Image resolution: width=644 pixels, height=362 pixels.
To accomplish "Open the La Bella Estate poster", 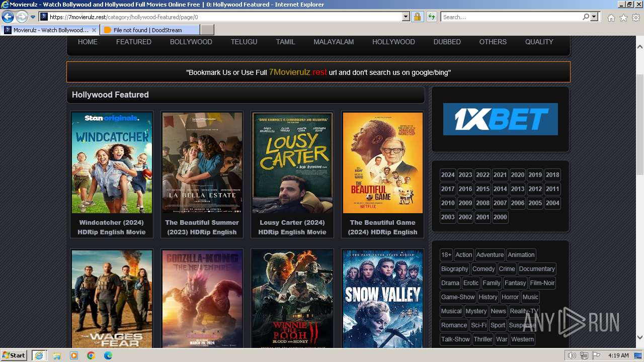I will 202,163.
